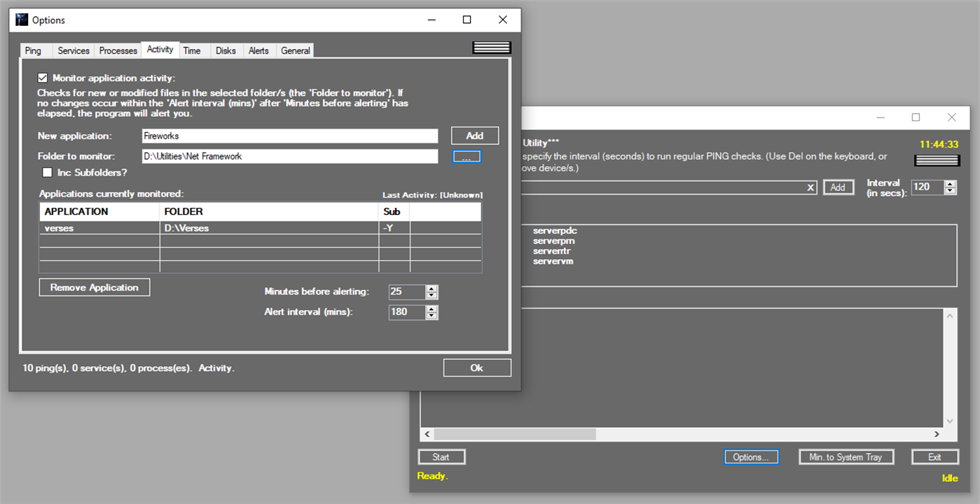This screenshot has height=504, width=980.
Task: Click the log pane scroll right arrow
Action: coord(938,435)
